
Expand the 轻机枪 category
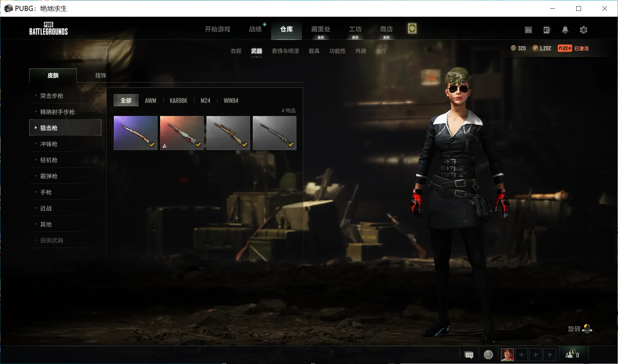pyautogui.click(x=65, y=160)
